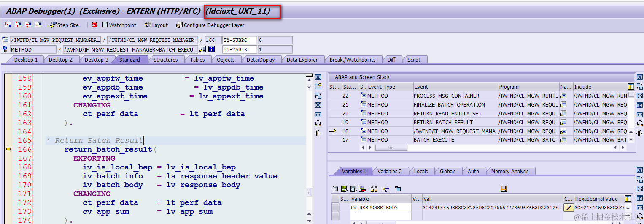Click the Step Return icon

pos(28,25)
